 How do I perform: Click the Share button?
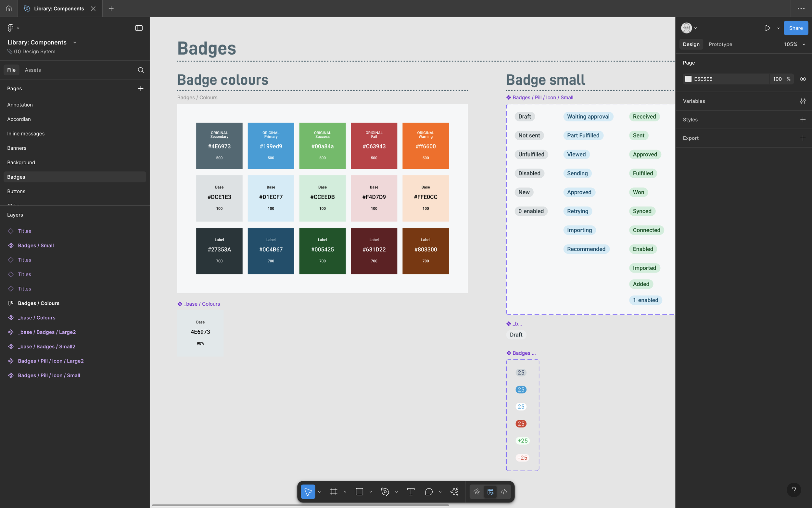click(x=795, y=28)
